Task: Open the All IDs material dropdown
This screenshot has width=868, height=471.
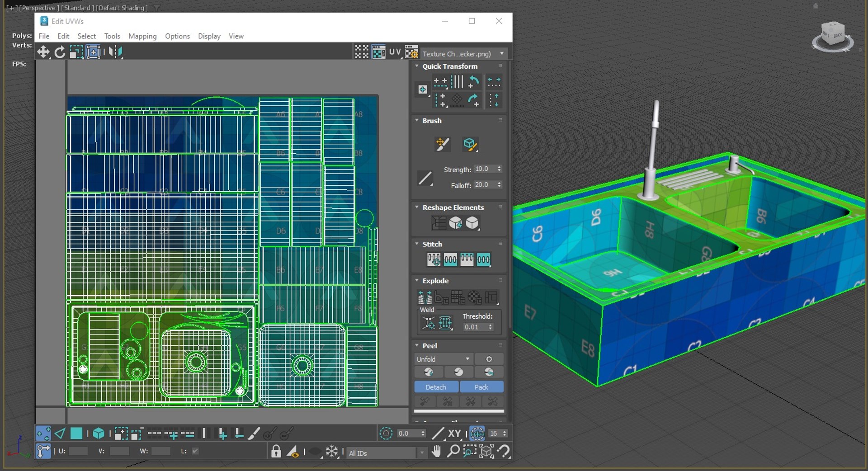Action: coord(387,452)
